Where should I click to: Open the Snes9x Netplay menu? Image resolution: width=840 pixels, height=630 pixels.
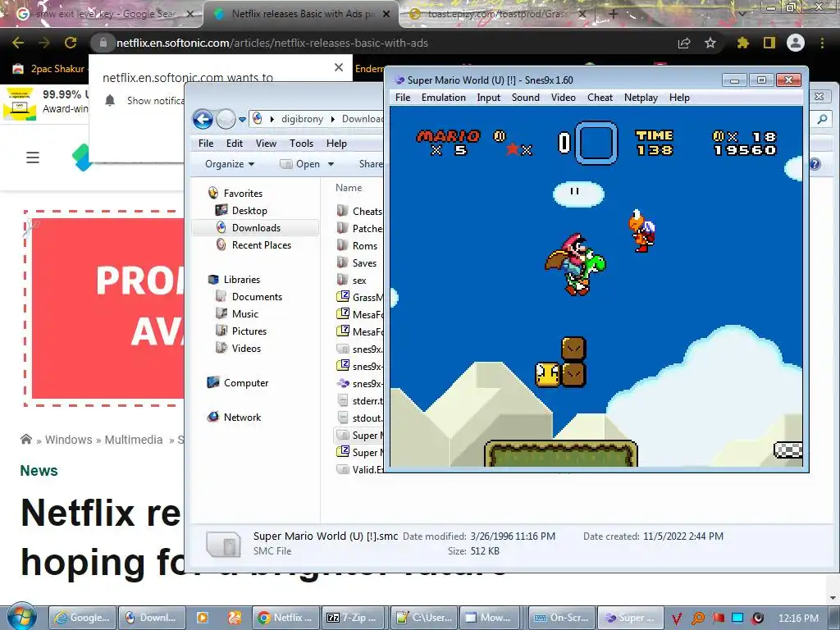click(641, 98)
